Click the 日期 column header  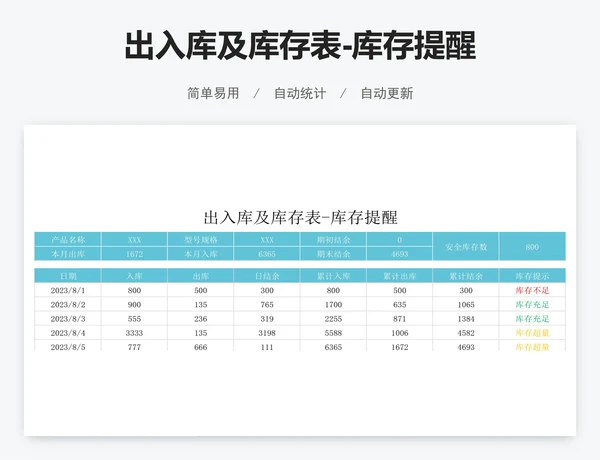tap(68, 275)
